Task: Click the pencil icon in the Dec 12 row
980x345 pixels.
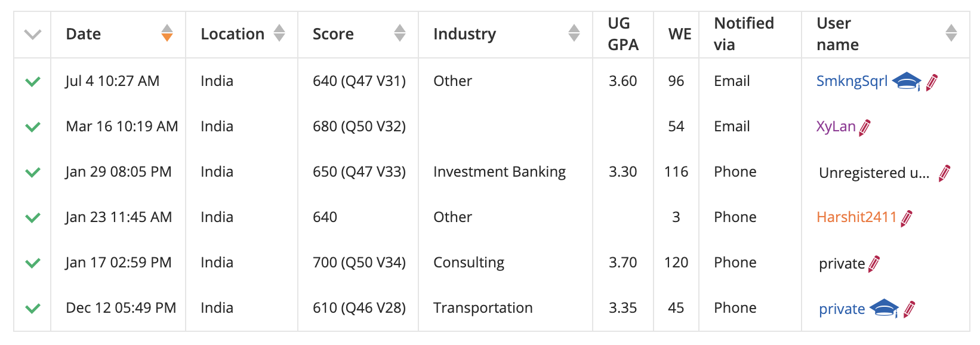Action: (910, 309)
